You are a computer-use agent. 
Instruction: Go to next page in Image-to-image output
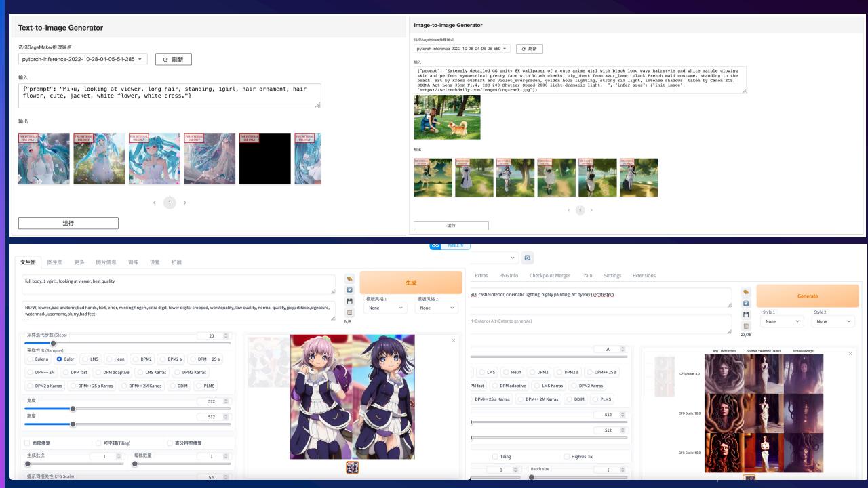tap(591, 210)
